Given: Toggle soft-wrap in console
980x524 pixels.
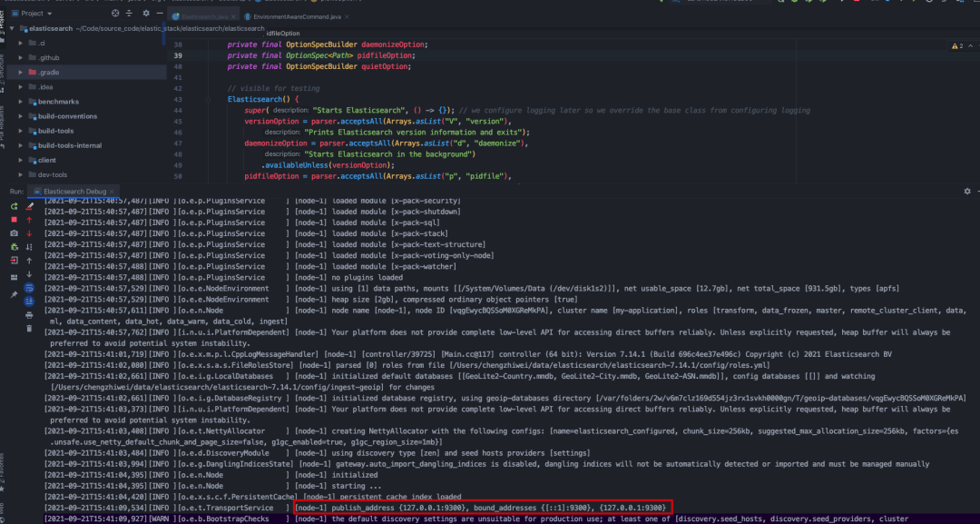Looking at the screenshot, I should 29,288.
